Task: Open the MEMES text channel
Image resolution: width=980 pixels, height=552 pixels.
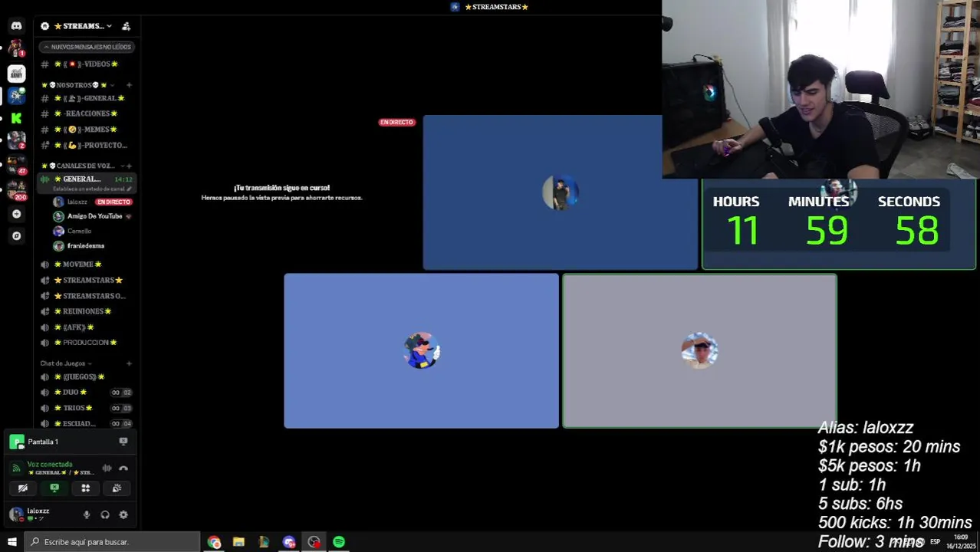Action: pos(87,130)
